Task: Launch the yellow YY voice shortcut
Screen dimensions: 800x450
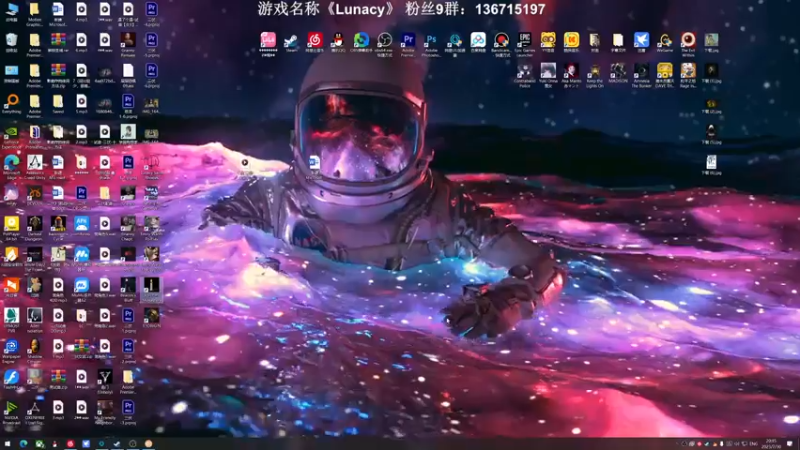Action: 548,43
